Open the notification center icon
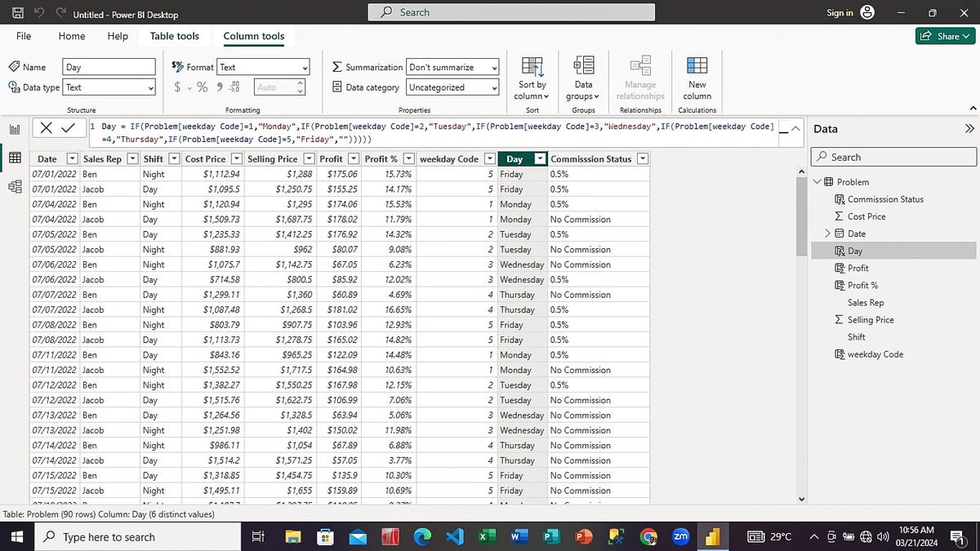Screen dimensions: 980x551 (x=959, y=536)
